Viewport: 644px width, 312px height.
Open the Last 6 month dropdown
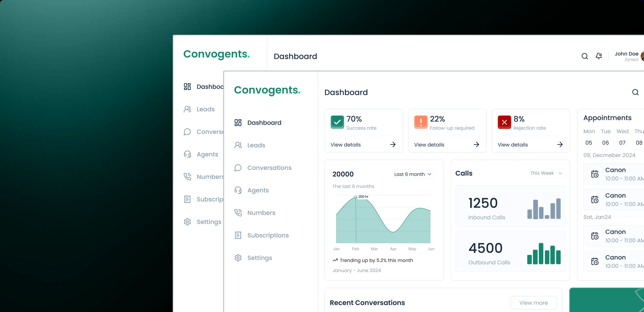coord(413,174)
